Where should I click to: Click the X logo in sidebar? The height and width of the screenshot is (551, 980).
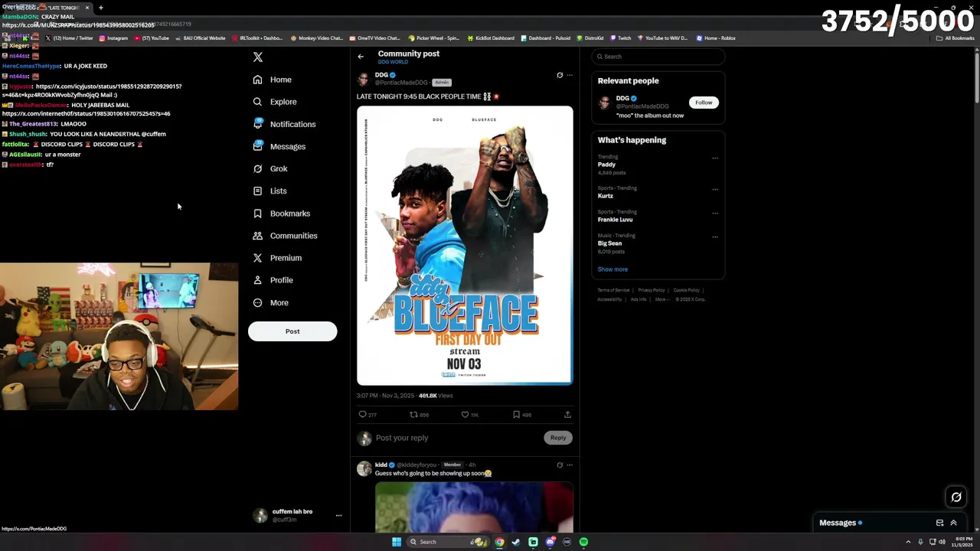coord(258,57)
